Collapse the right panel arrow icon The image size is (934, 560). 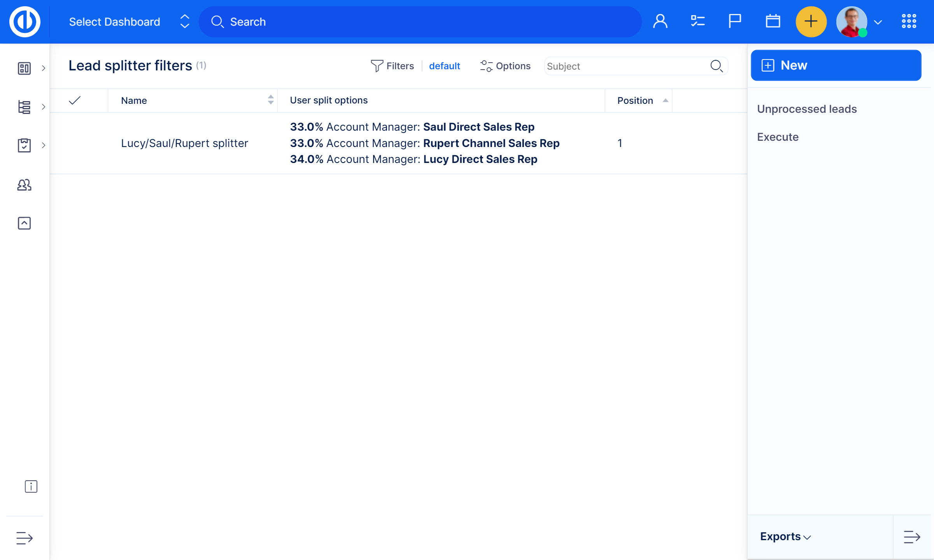tap(911, 537)
